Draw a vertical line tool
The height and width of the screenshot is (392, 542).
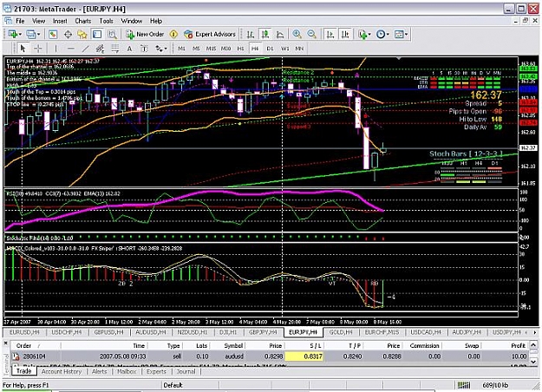pyautogui.click(x=56, y=49)
